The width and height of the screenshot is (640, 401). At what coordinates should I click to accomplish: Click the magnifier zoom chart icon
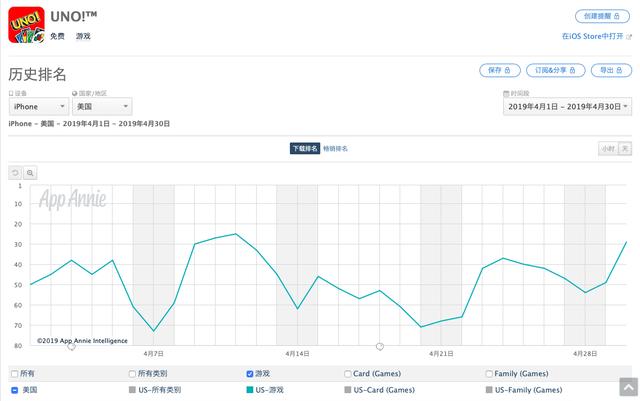[31, 172]
